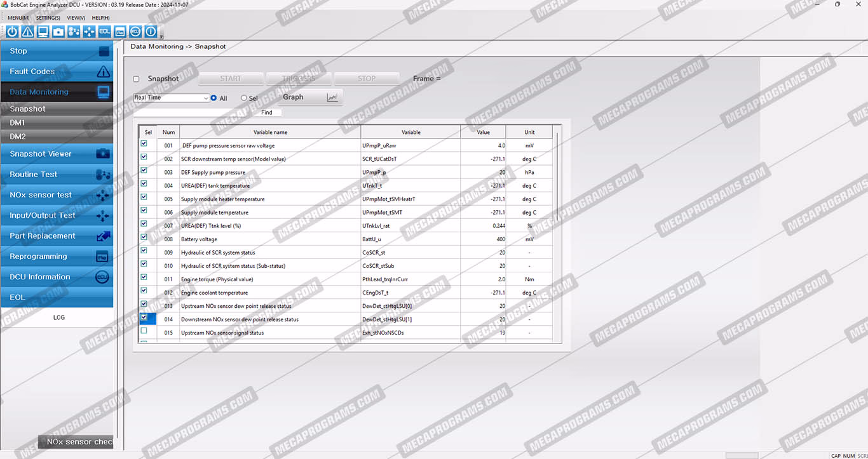Select the Snapshot sub-item under Data Monitoring
Image resolution: width=868 pixels, height=459 pixels.
tap(57, 109)
